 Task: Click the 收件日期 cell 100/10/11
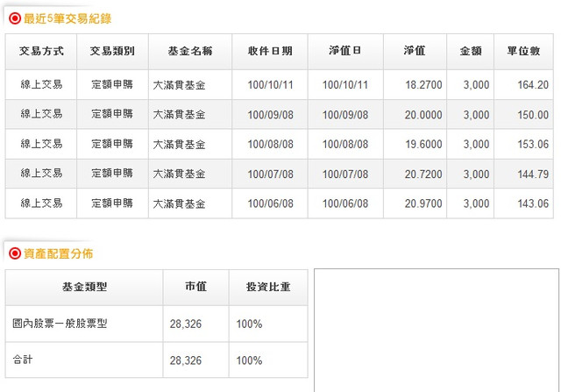click(271, 85)
